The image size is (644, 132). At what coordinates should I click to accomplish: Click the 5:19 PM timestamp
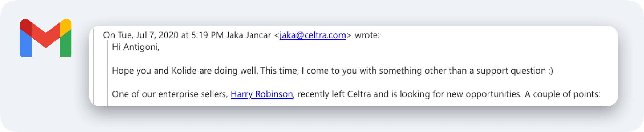tap(207, 35)
